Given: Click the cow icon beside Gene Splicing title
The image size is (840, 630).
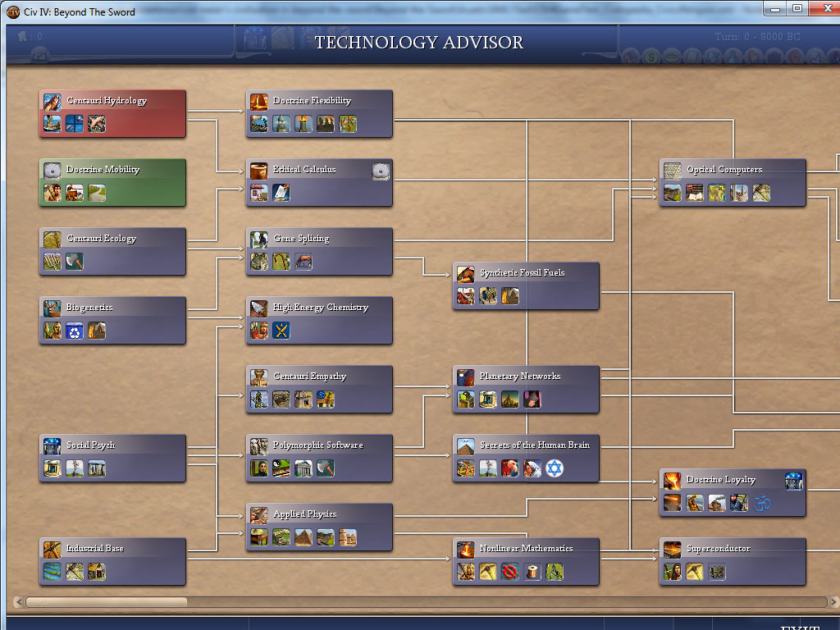Looking at the screenshot, I should point(259,240).
